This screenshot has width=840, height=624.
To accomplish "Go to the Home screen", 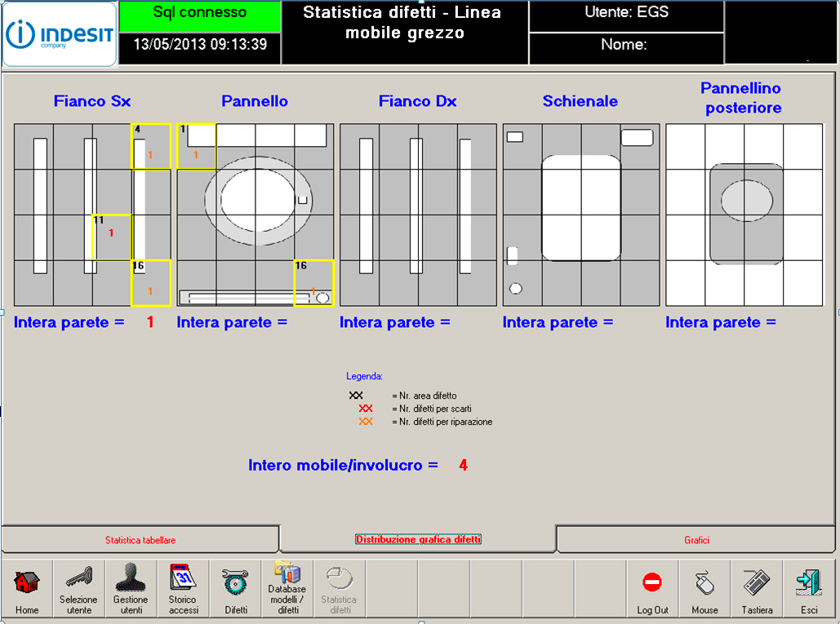I will 27,589.
